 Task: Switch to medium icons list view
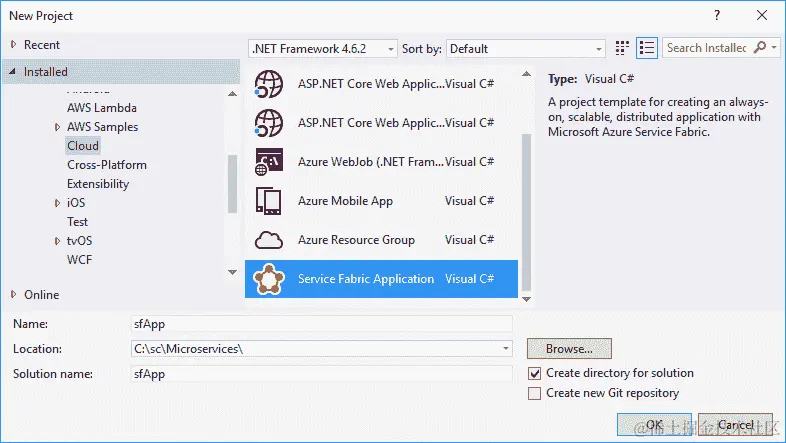647,48
